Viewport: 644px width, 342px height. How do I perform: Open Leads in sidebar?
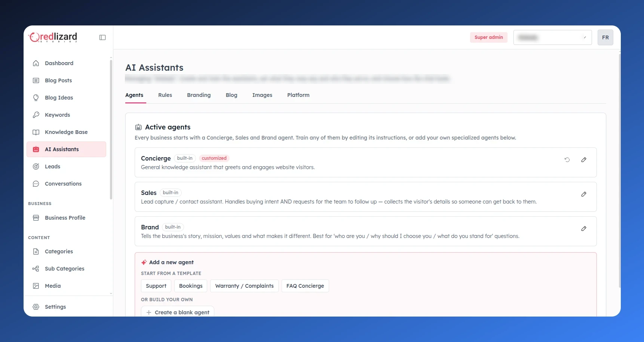(x=67, y=167)
